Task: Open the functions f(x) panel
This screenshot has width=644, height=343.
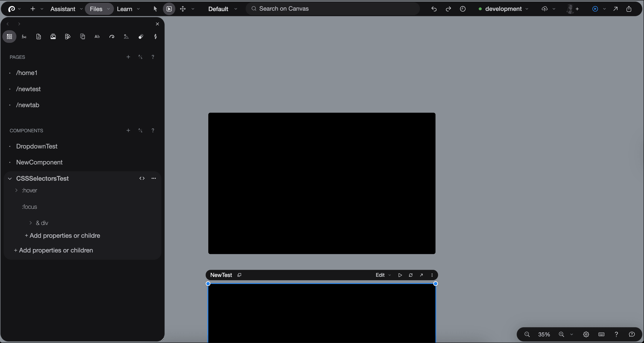Action: pos(24,37)
